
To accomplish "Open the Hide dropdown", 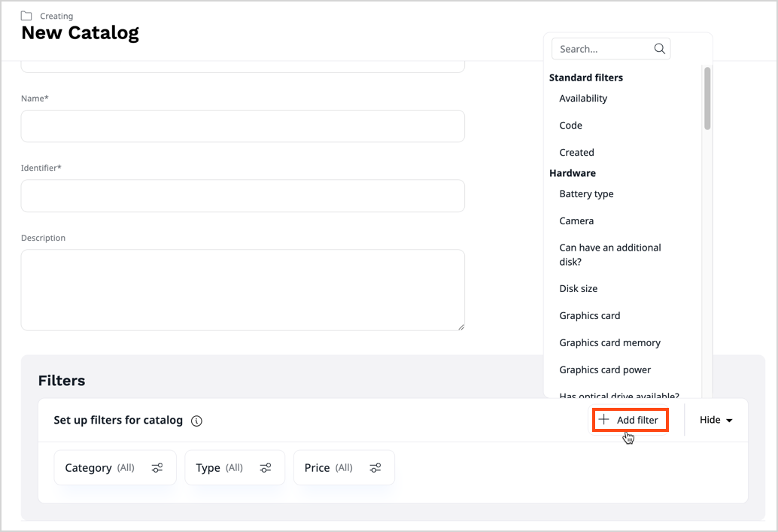I will click(x=713, y=420).
